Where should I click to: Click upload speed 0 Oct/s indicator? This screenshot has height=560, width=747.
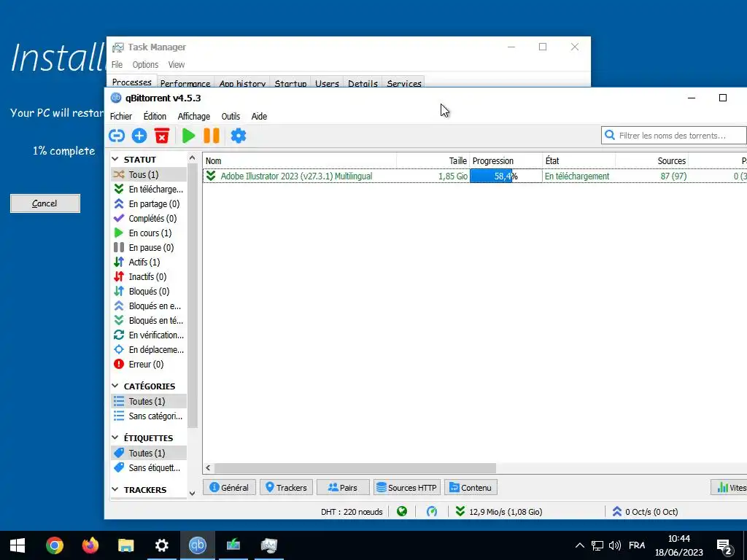pyautogui.click(x=645, y=512)
